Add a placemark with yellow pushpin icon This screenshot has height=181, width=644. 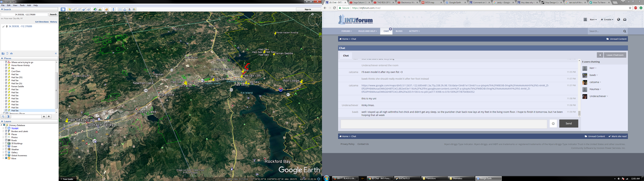70,10
